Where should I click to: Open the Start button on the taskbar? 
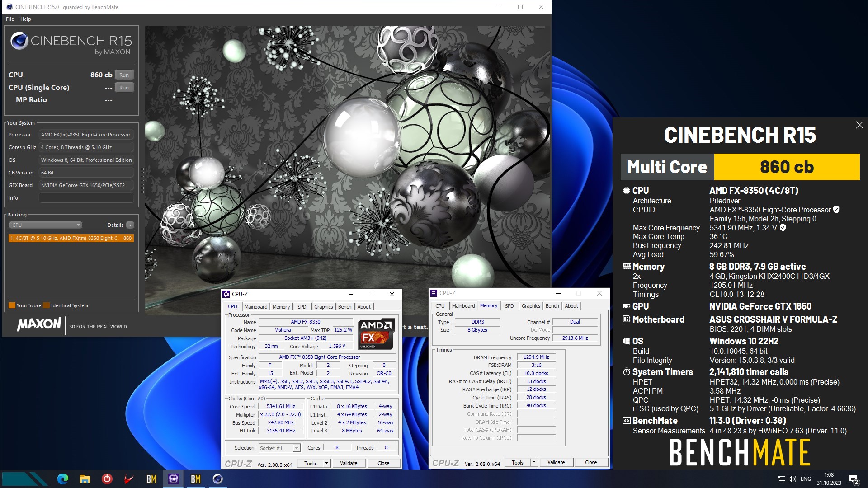pos(25,479)
